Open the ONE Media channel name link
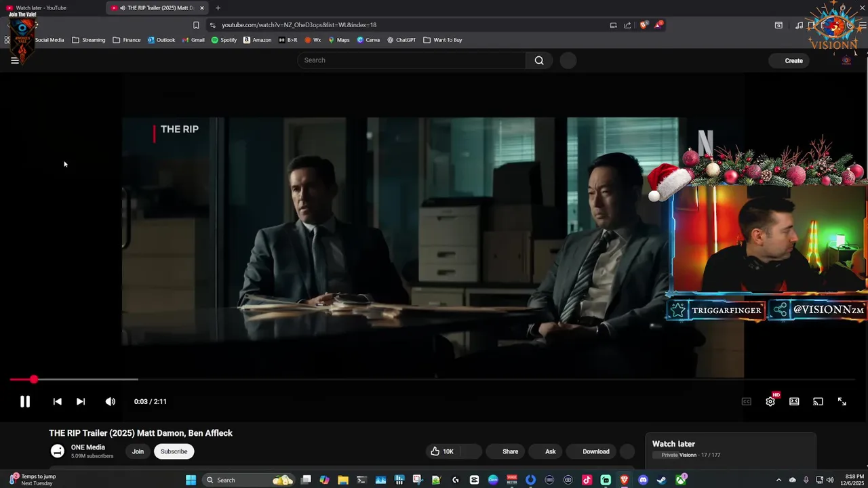 tap(88, 447)
